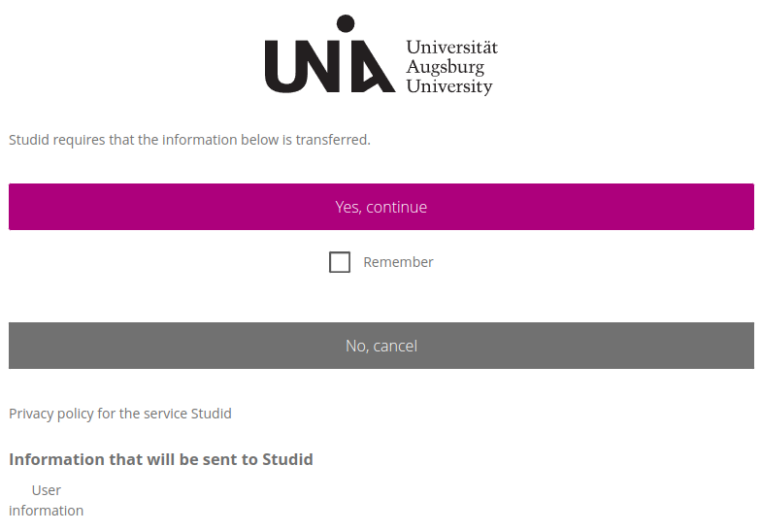Click the word "University" in the logo
The width and height of the screenshot is (761, 532).
click(x=449, y=87)
